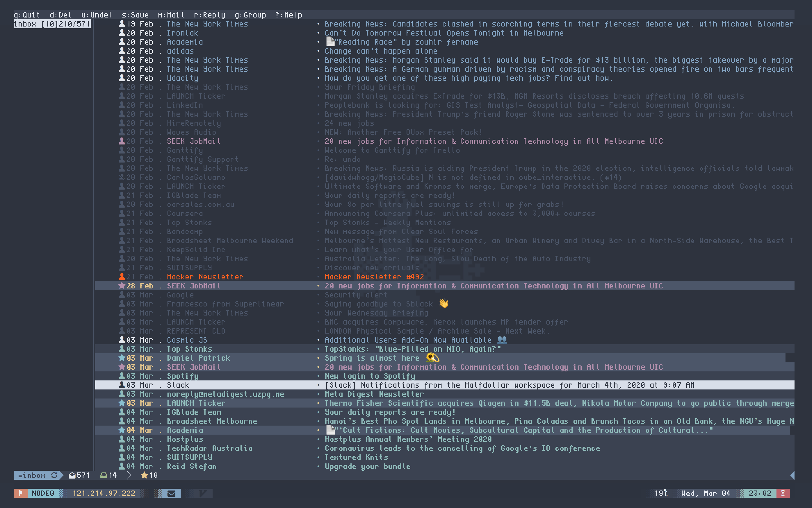
Task: Click the refresh icon next to =inbox
Action: pos(54,476)
